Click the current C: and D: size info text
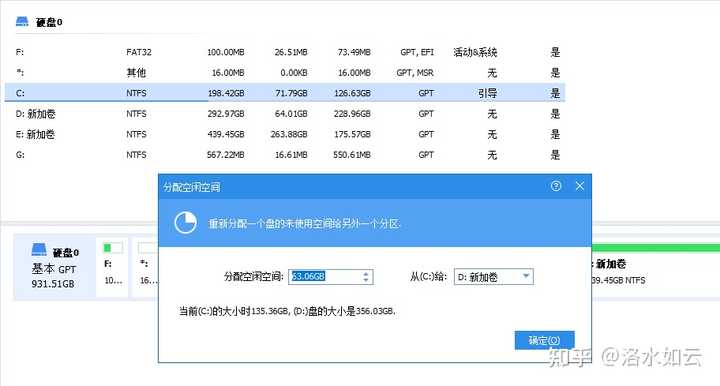720x386 pixels. (287, 311)
